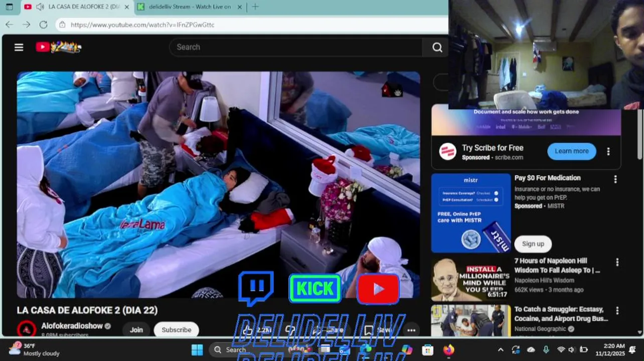Go to the YouTube home logo
Screen dimensions: 644x361
[58, 47]
